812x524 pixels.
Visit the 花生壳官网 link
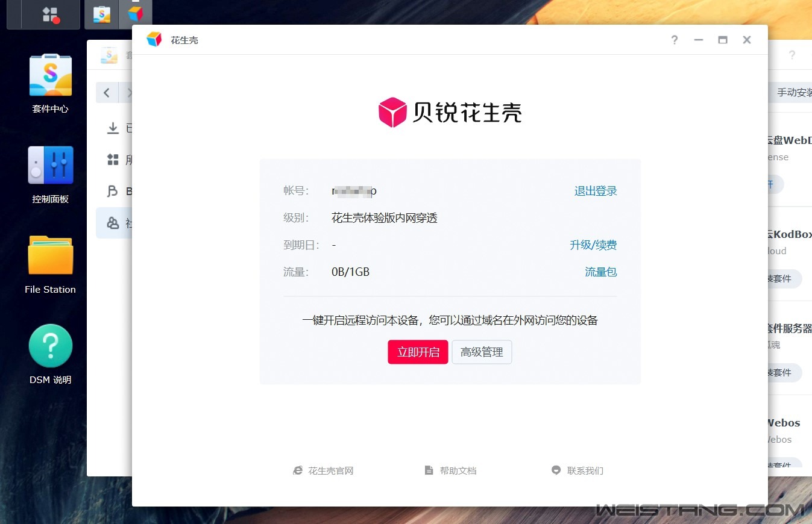(331, 470)
